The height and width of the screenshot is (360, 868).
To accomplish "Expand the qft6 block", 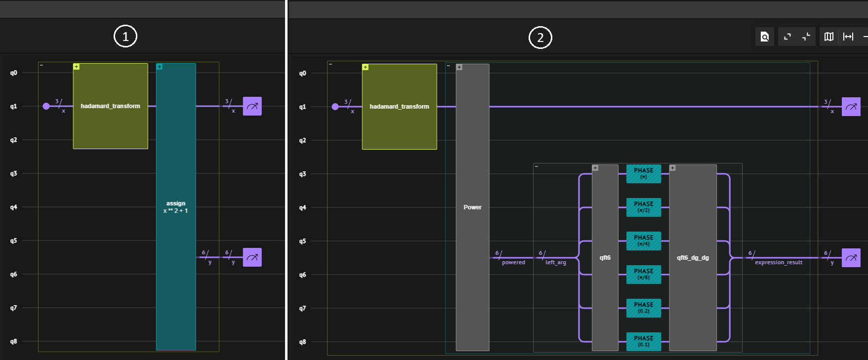I will coord(595,168).
